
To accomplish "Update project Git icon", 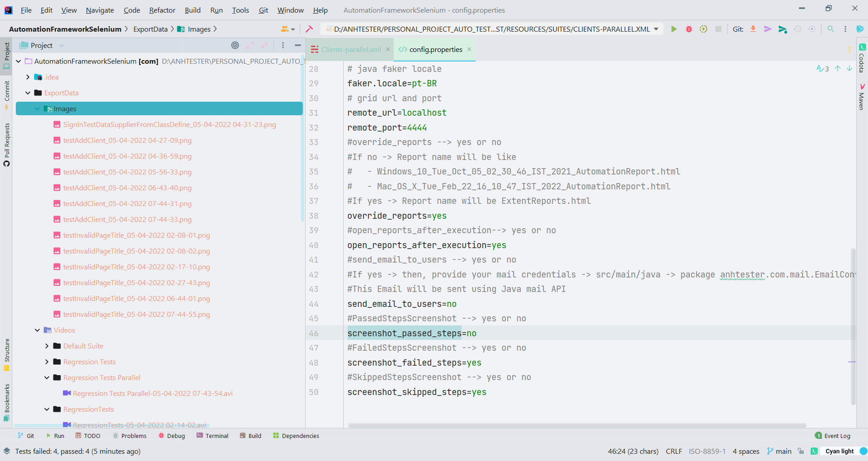I will [753, 29].
